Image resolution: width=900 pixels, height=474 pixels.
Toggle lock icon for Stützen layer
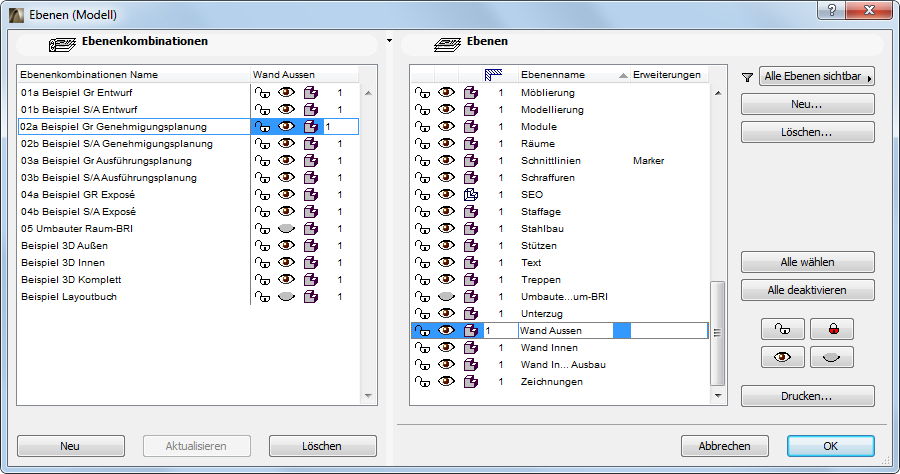pos(422,246)
